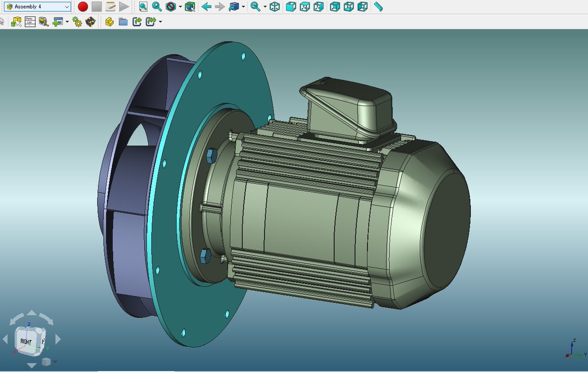588x372 pixels.
Task: Rotate view down using bottom triangle arrow
Action: (x=31, y=365)
